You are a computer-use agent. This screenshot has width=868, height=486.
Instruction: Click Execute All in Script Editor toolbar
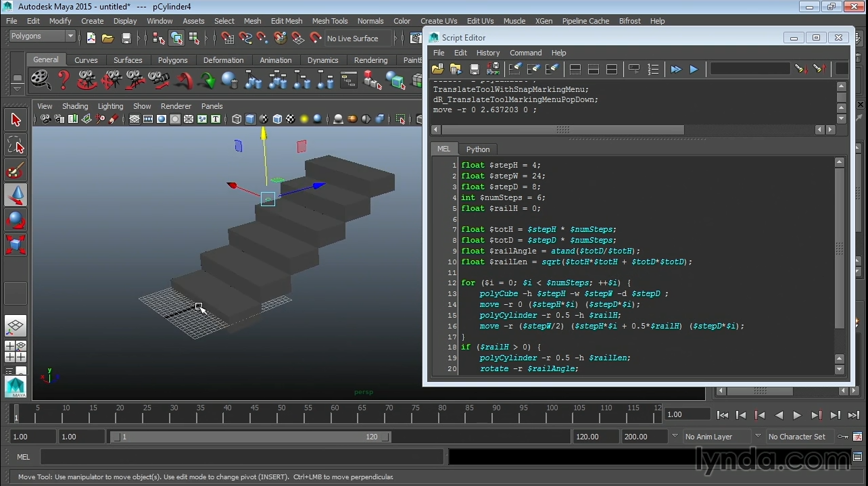[675, 69]
